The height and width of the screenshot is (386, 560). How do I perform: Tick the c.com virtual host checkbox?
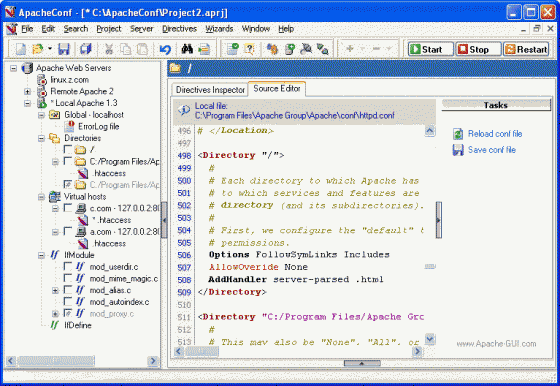click(68, 208)
